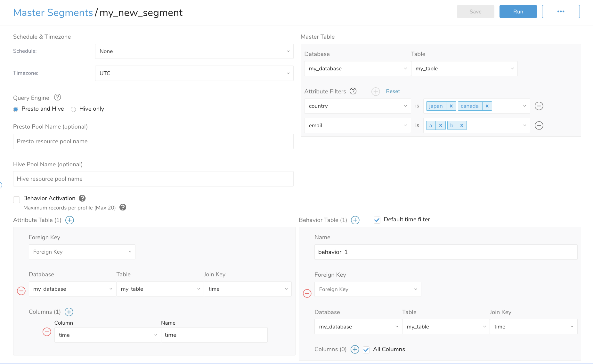Remove the japan tag from country filter
Viewport: 593px width, 364px height.
tap(451, 106)
